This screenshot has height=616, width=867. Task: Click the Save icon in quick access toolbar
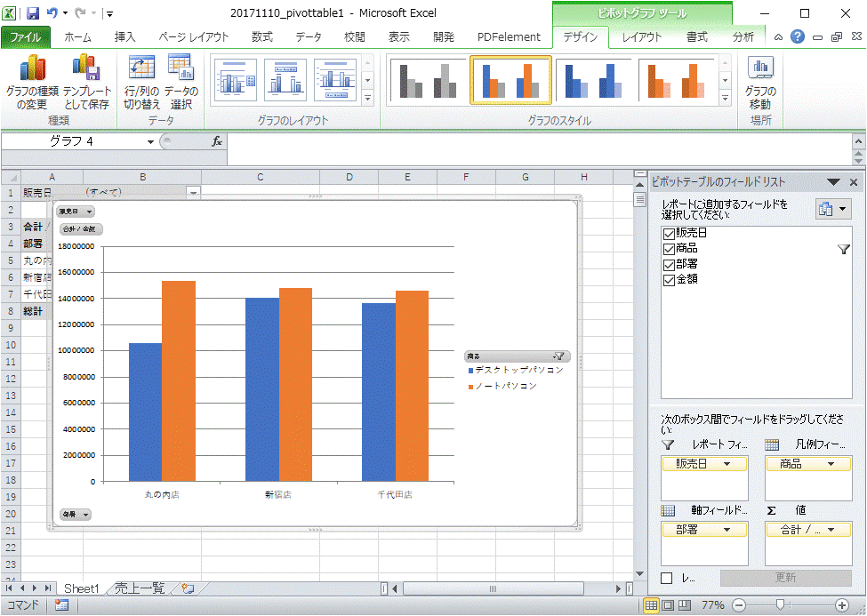[x=33, y=13]
